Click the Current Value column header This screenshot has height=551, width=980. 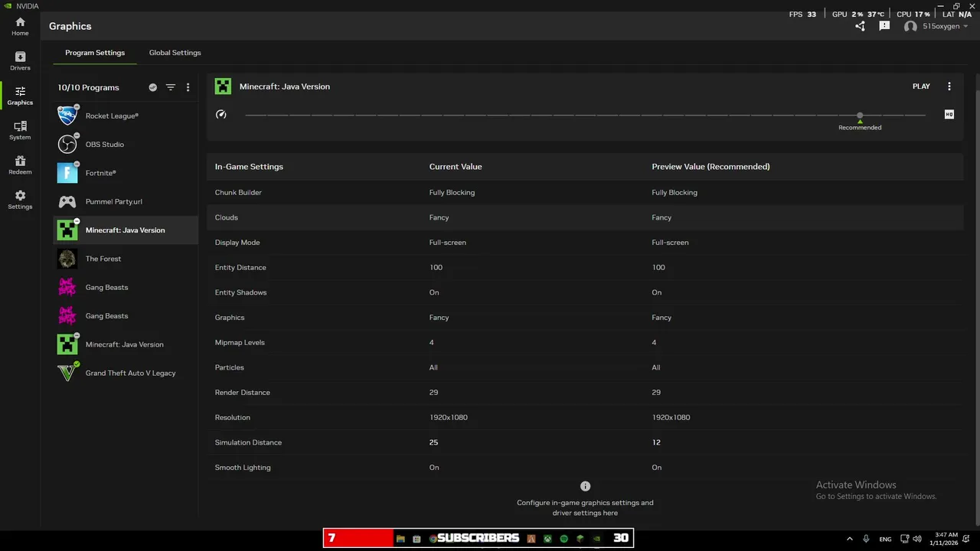pos(456,167)
